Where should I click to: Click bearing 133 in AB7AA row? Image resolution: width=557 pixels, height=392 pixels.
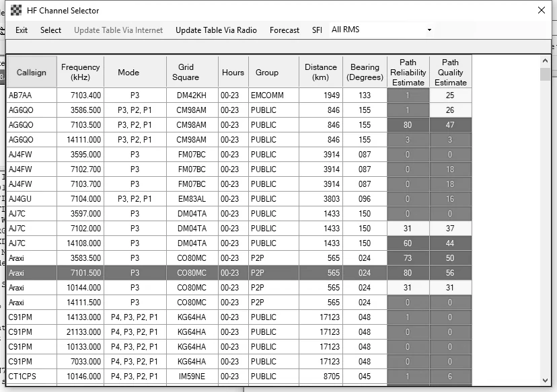pyautogui.click(x=365, y=95)
